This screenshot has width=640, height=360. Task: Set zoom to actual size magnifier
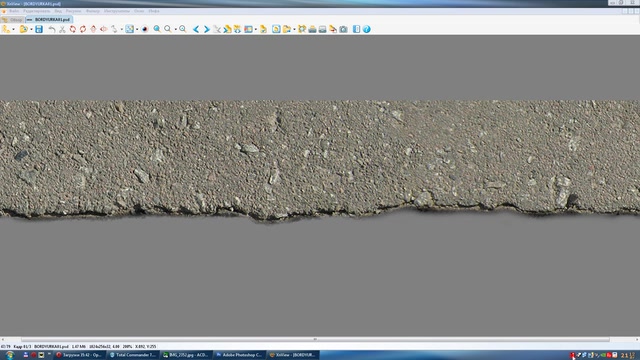pos(182,29)
